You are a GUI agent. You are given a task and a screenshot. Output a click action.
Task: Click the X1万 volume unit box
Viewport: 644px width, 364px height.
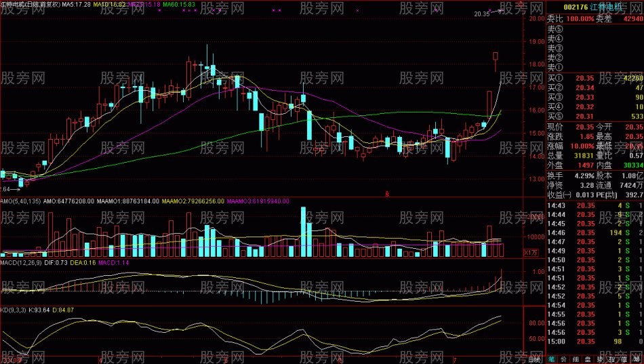[x=531, y=253]
